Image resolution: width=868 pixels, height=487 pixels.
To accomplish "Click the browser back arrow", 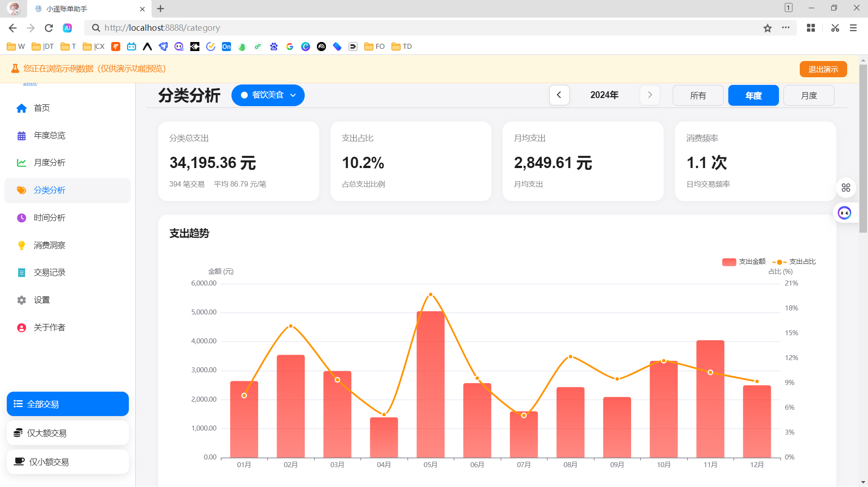I will [x=13, y=28].
